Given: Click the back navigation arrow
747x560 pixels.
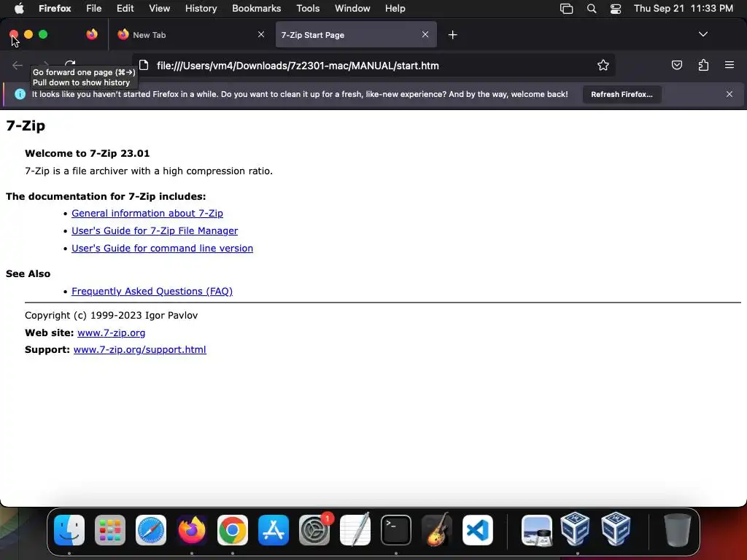Looking at the screenshot, I should [18, 65].
